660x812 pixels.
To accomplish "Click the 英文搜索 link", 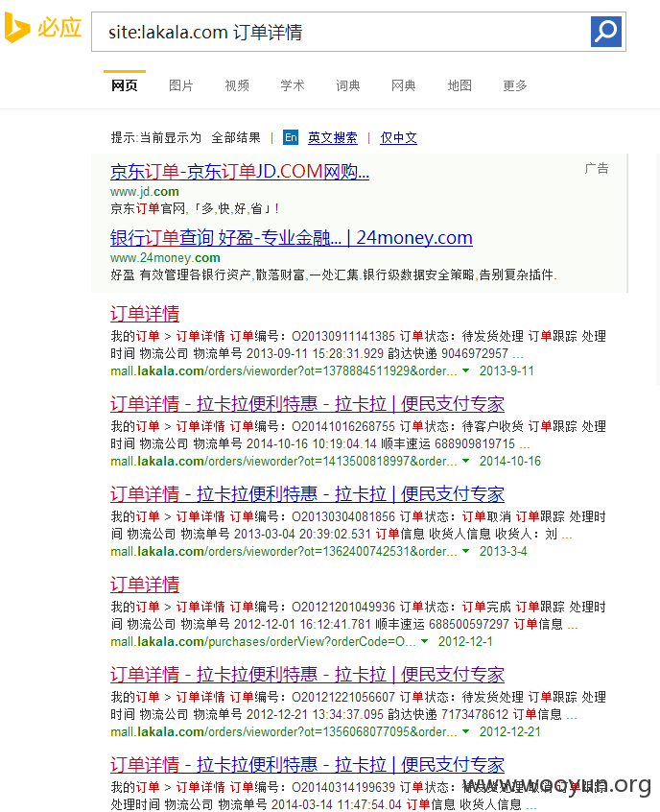I will (x=333, y=138).
